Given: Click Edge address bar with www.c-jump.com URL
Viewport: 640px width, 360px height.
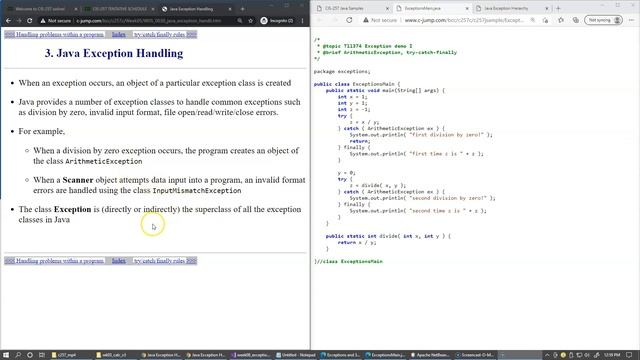Looking at the screenshot, I should point(464,20).
